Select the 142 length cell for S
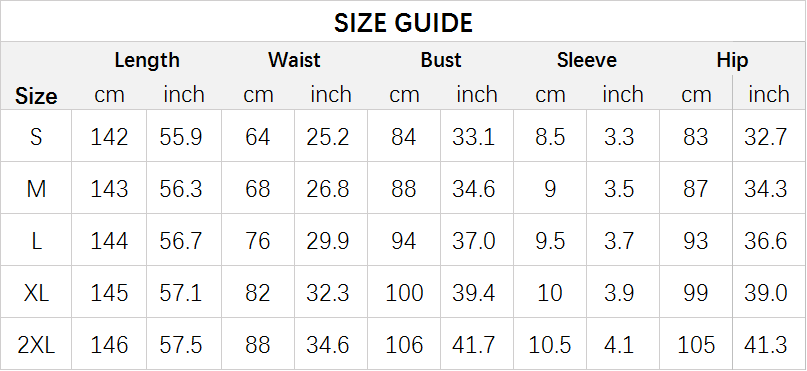 (x=109, y=137)
